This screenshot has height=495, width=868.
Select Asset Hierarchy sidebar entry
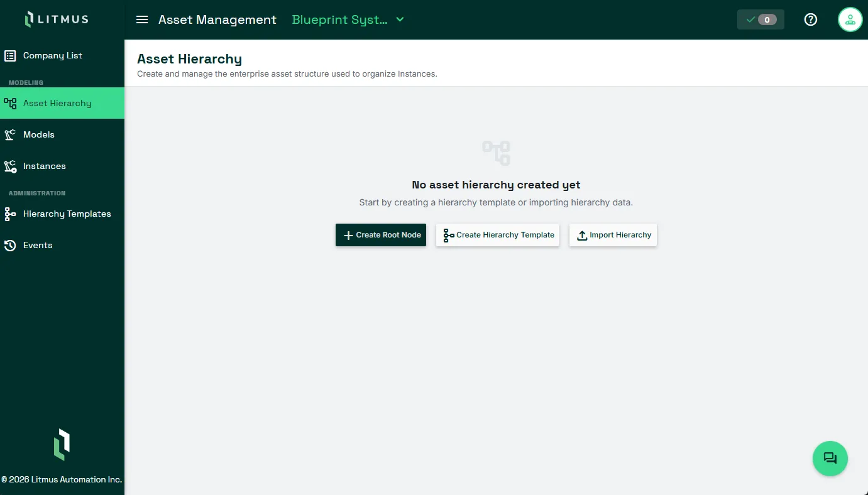(x=62, y=103)
